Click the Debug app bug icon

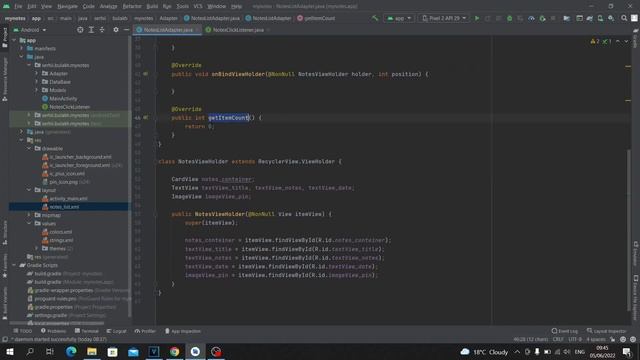[509, 18]
